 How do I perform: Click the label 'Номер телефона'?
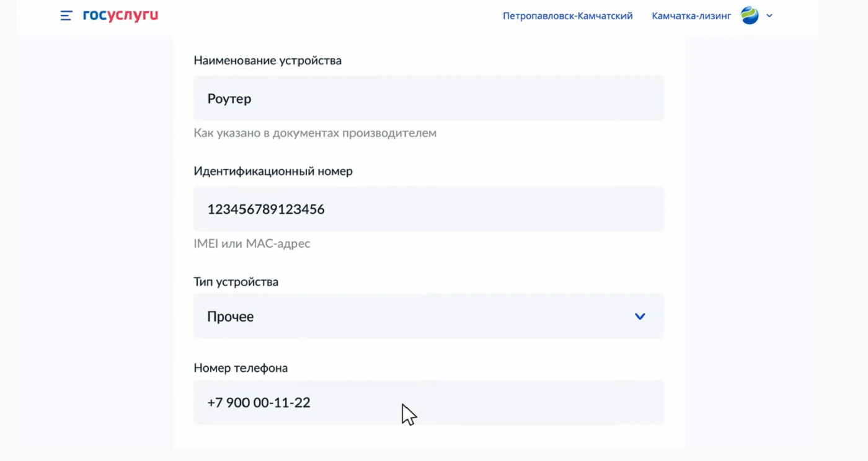241,368
